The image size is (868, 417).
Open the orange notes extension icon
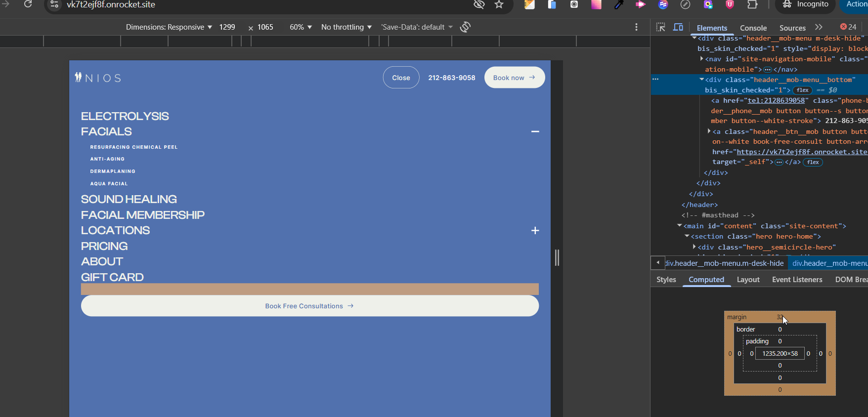[x=529, y=4]
